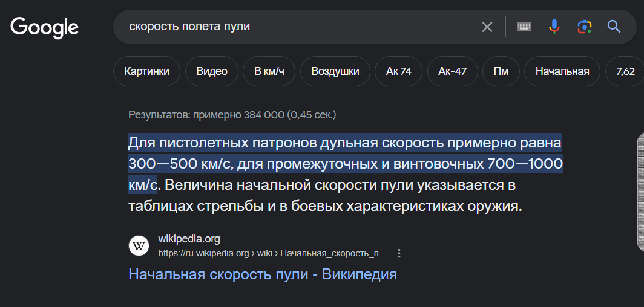
Task: Select the 'Картинки' filter chip
Action: point(147,71)
